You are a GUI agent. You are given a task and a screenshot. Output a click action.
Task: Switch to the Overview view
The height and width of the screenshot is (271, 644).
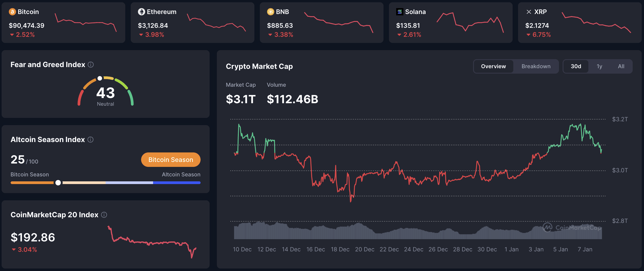pyautogui.click(x=493, y=66)
